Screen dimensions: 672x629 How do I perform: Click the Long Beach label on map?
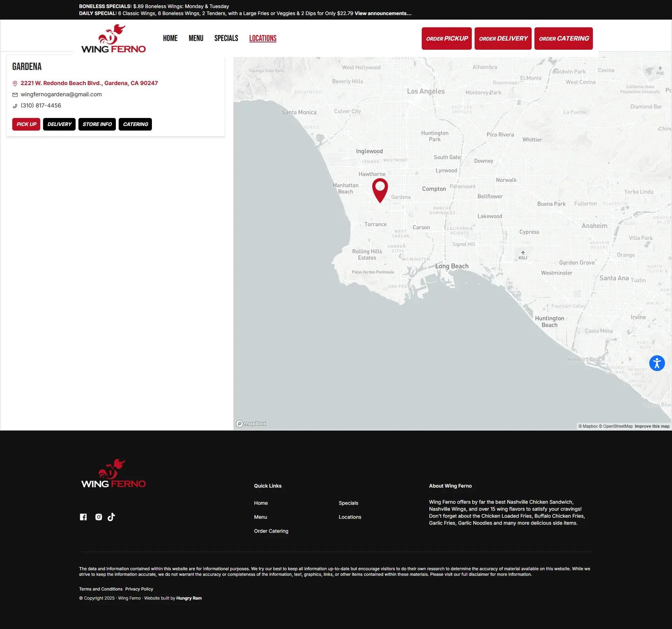pos(452,266)
